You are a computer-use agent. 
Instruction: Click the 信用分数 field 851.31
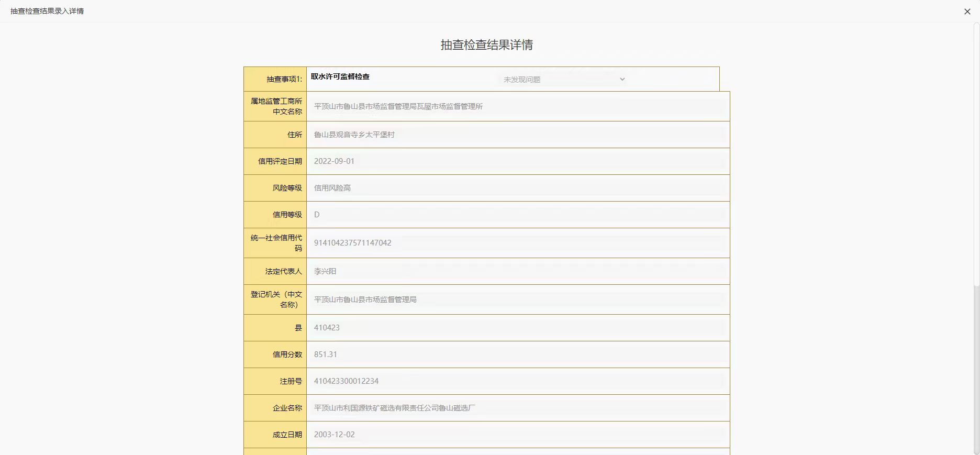(x=517, y=354)
